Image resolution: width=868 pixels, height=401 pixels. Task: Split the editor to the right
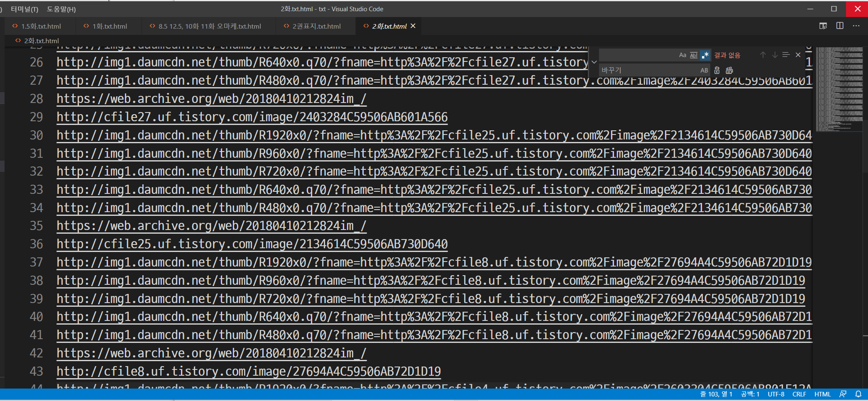(x=840, y=26)
